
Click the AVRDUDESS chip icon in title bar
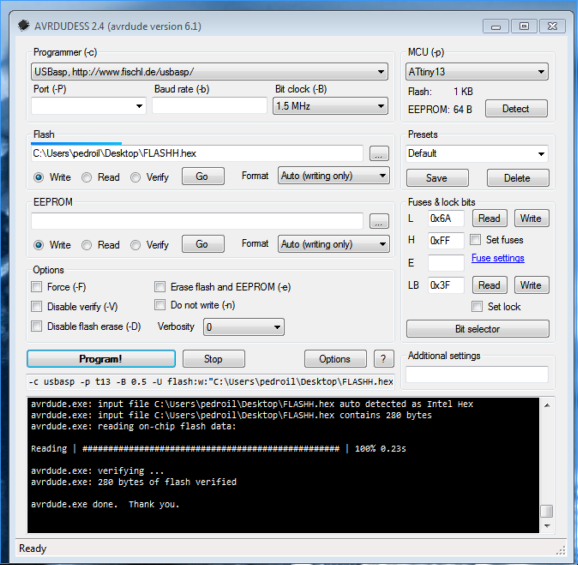click(x=24, y=26)
